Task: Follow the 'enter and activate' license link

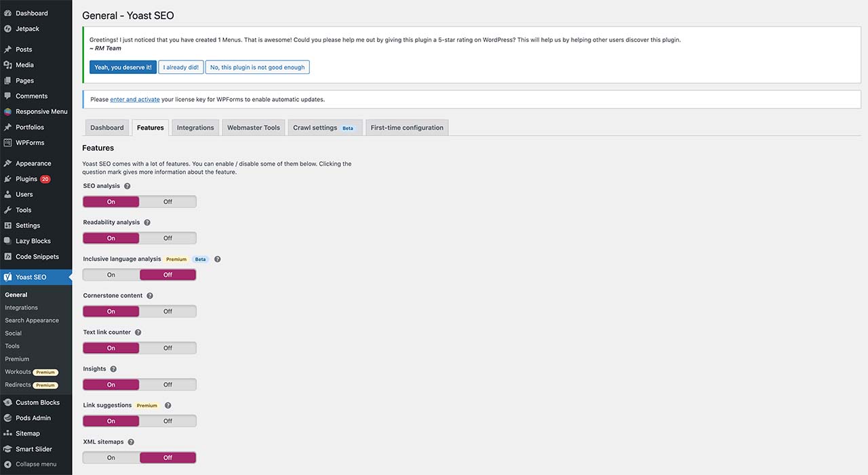Action: pos(135,99)
